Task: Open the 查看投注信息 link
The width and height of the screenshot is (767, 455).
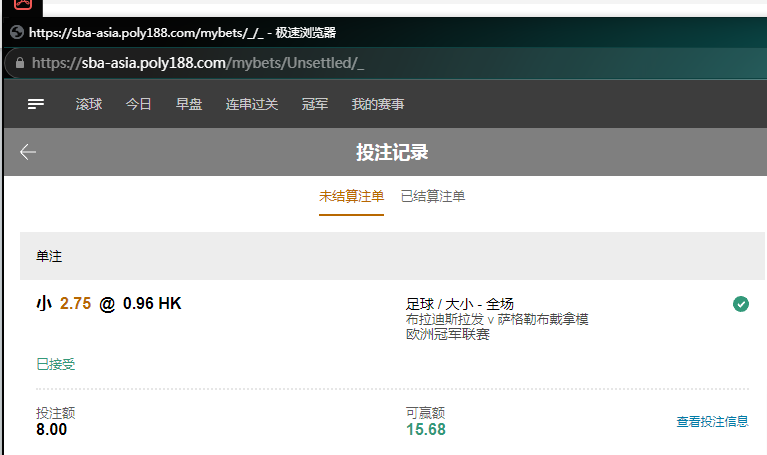Action: (712, 422)
